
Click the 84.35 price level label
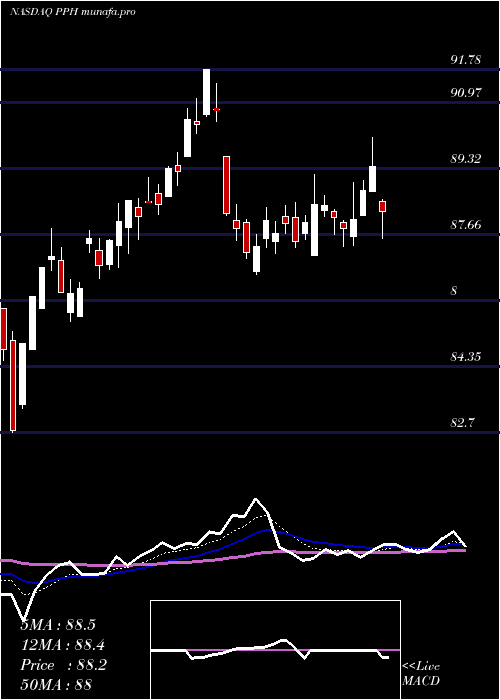click(466, 357)
